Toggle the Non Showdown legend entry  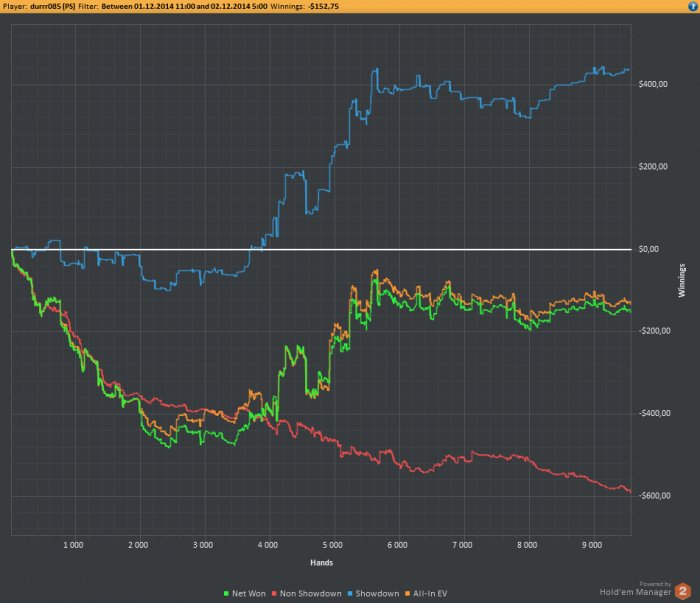coord(307,593)
